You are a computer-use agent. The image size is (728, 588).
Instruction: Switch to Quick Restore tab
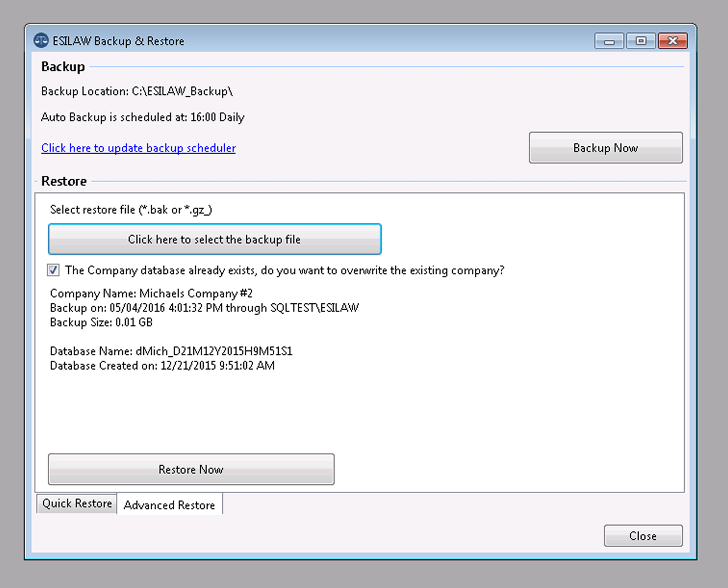click(x=77, y=504)
